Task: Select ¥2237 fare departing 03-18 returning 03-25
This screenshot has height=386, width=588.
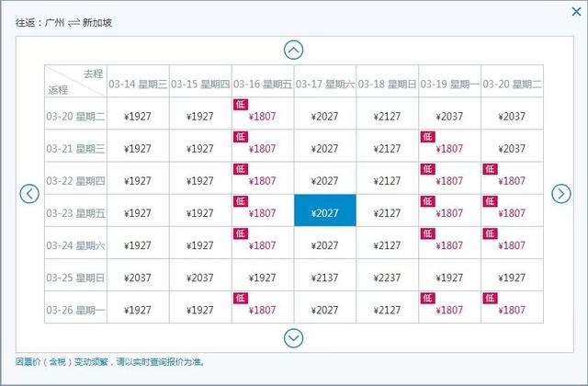Action: click(x=387, y=275)
